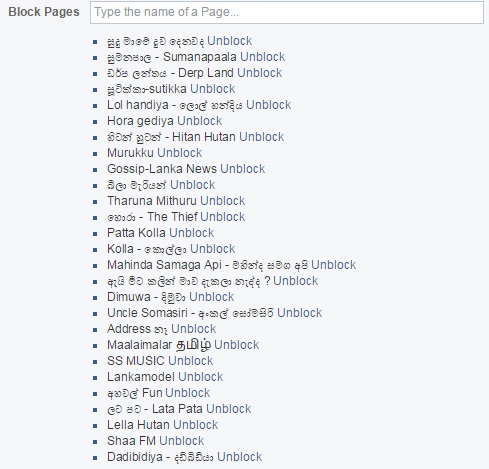489x469 pixels.
Task: Select the text 'Tharuna Mithuru'
Action: pyautogui.click(x=152, y=201)
